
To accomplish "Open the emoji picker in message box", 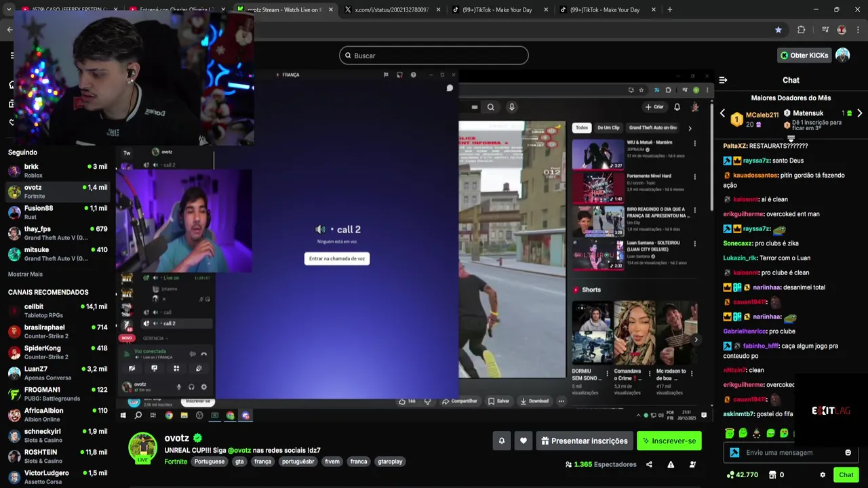I will [848, 453].
